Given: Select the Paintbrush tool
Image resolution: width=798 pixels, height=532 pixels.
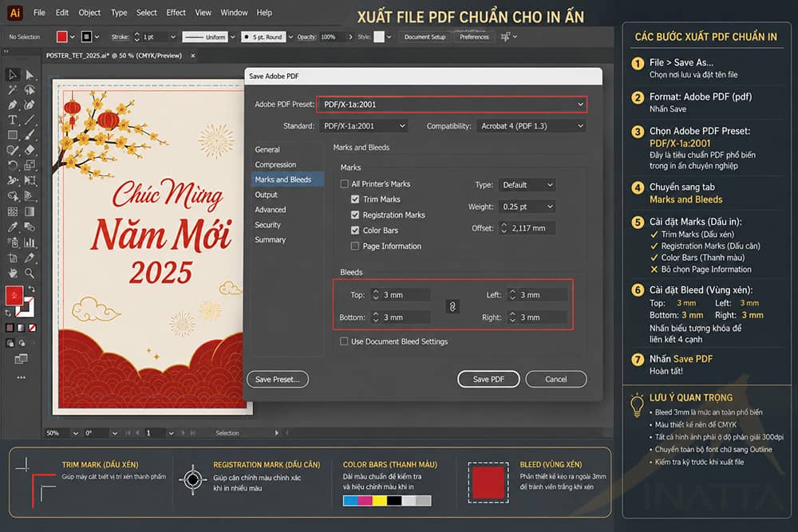Looking at the screenshot, I should coord(30,136).
